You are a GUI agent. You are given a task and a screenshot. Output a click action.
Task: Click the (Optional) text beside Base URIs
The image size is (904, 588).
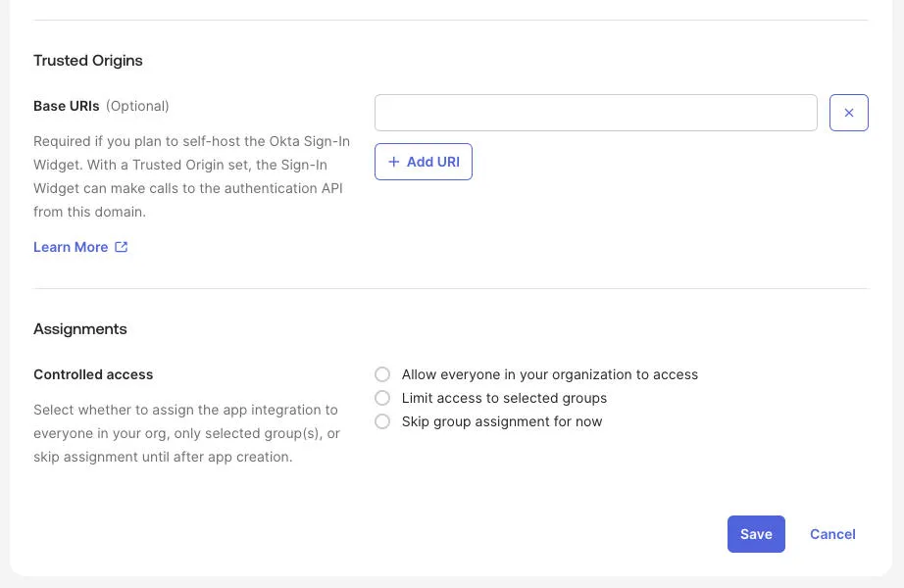[x=137, y=106]
